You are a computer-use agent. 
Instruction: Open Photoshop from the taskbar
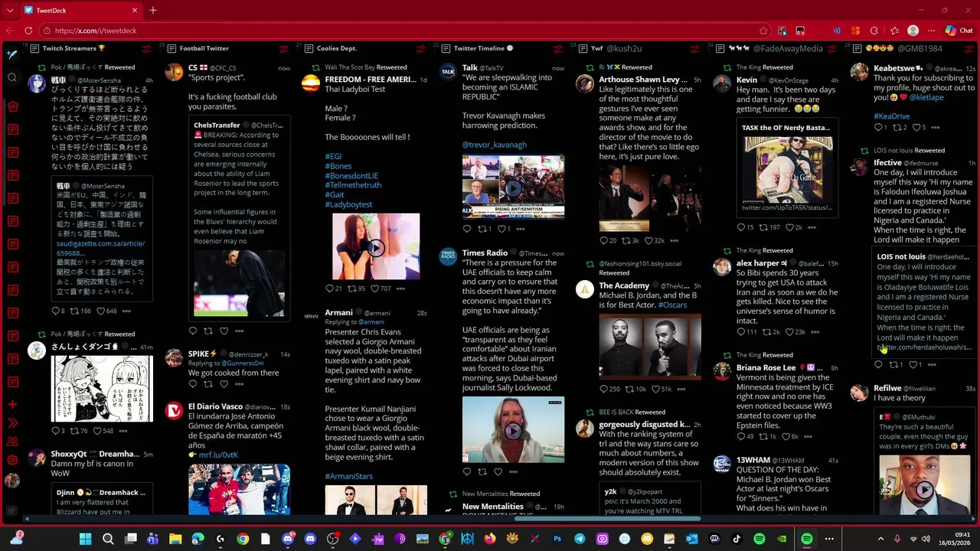point(557,539)
